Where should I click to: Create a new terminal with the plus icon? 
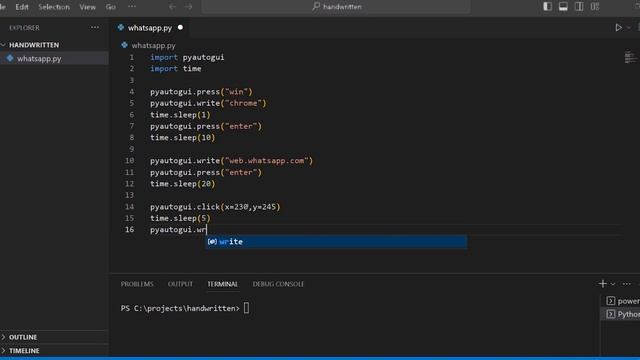click(x=602, y=284)
